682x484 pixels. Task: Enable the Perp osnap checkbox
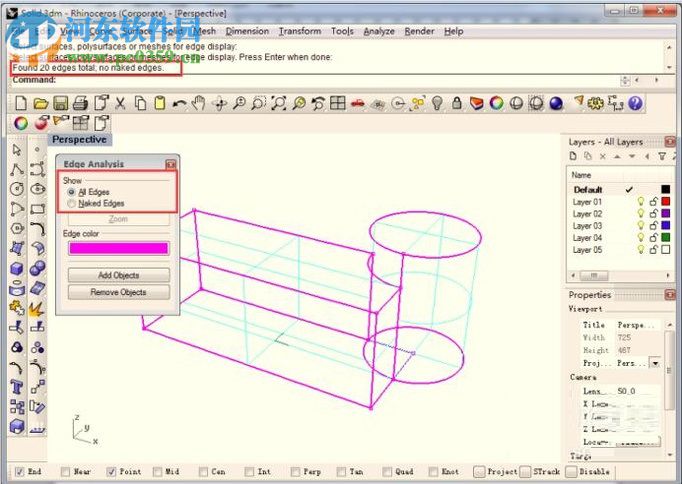(295, 471)
